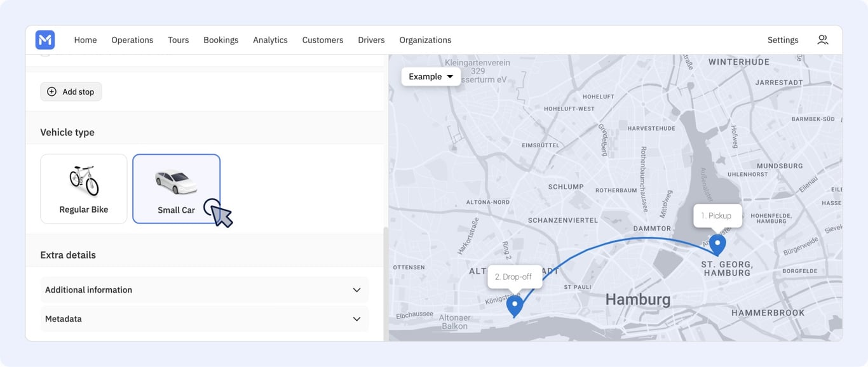Select the Small Car vehicle type
Viewport: 868px width, 367px height.
tap(177, 189)
